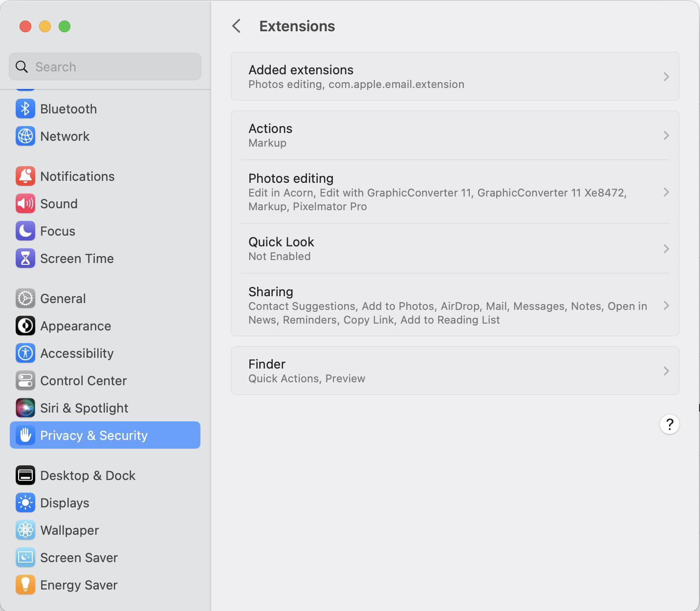The height and width of the screenshot is (611, 700).
Task: Open Desktop & Dock settings
Action: point(87,476)
